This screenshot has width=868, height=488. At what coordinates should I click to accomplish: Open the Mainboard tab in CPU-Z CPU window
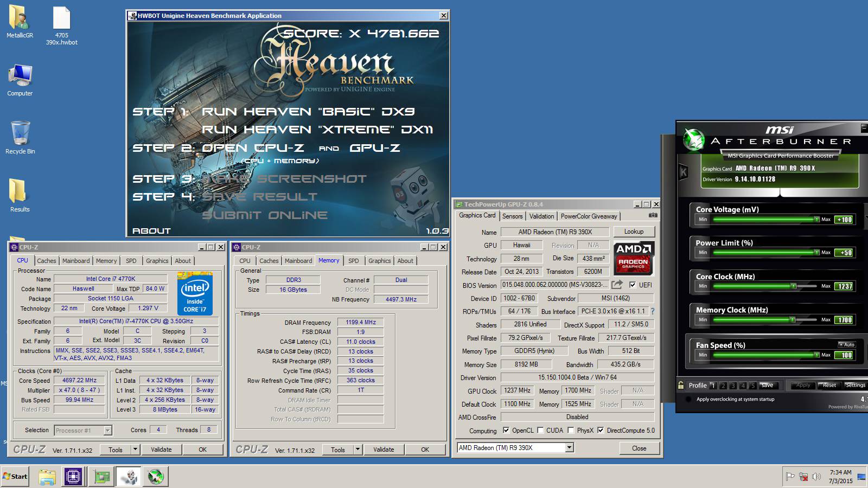76,261
